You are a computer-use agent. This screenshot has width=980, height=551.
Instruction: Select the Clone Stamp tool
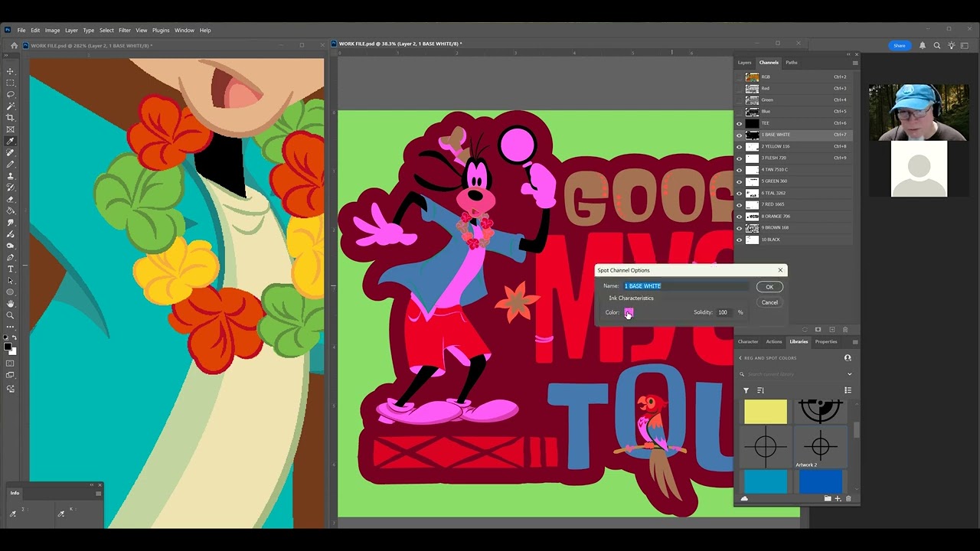[10, 176]
